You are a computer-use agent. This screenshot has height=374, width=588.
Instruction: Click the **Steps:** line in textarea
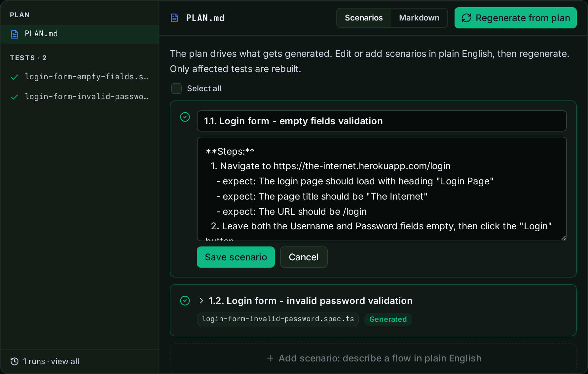pyautogui.click(x=230, y=151)
